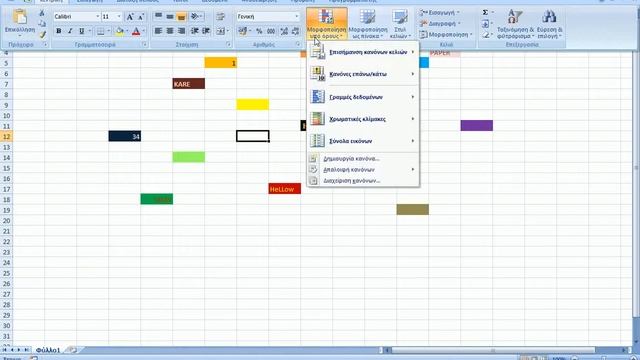Expand the Font group dialog launcher

click(x=145, y=44)
